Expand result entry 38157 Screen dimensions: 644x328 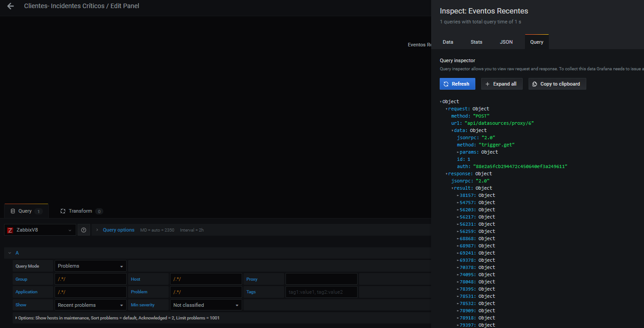click(458, 196)
